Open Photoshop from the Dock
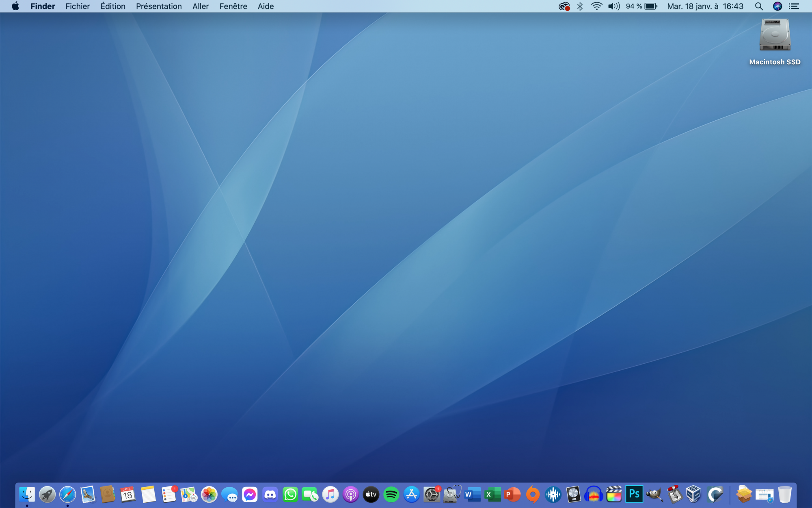This screenshot has width=812, height=508. 634,495
